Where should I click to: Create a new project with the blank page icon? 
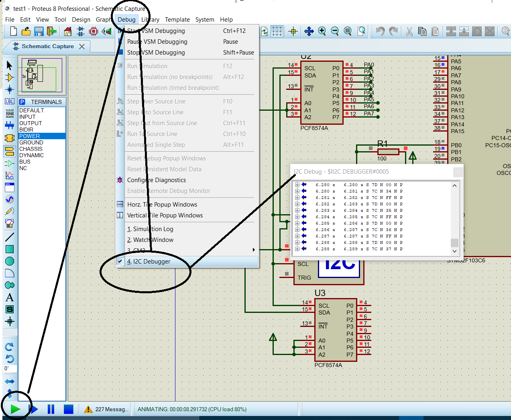(13, 31)
